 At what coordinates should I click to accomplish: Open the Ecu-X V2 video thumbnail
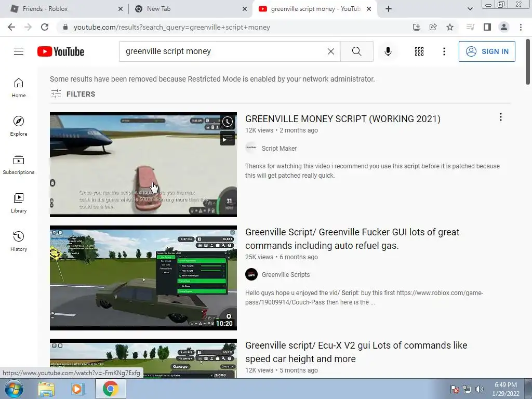pos(143,358)
